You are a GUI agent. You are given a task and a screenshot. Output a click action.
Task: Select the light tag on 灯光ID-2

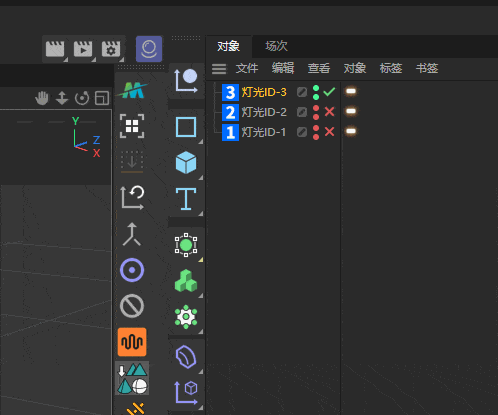(x=351, y=111)
